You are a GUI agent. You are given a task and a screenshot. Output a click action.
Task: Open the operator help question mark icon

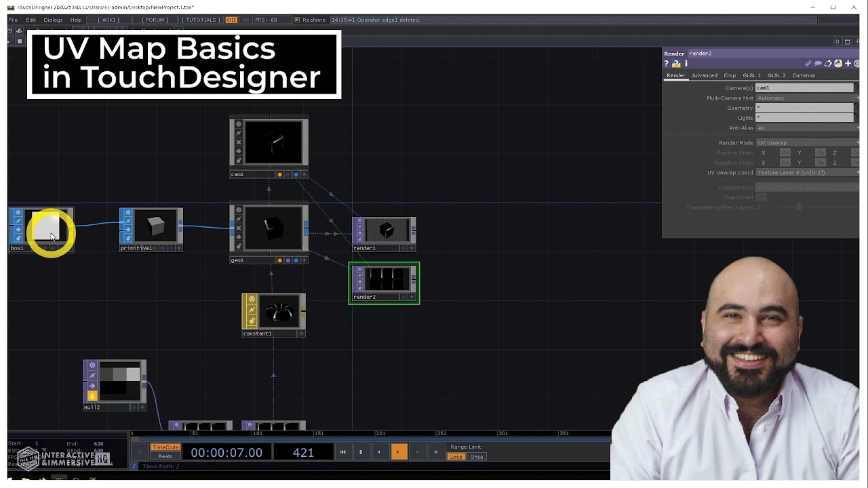[x=667, y=64]
